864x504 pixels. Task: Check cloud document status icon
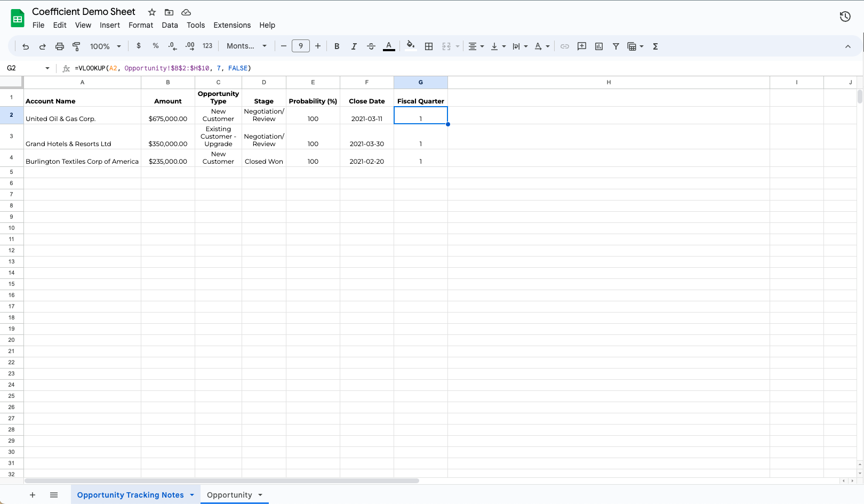(x=186, y=12)
